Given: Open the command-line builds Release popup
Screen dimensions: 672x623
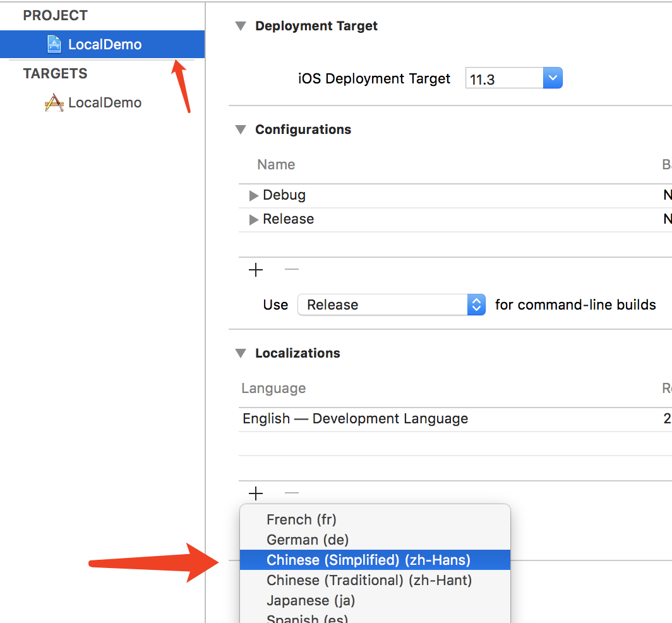Looking at the screenshot, I should (x=392, y=305).
